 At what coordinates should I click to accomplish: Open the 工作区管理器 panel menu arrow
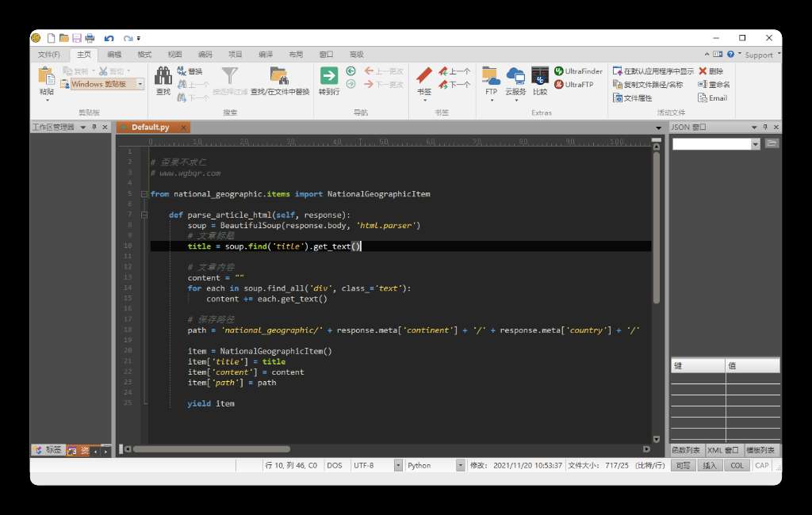(x=82, y=127)
